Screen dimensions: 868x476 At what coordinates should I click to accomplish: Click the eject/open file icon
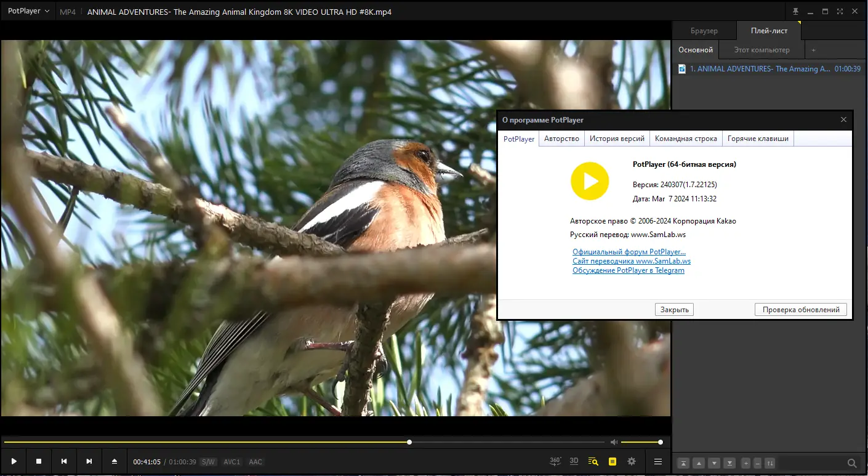click(x=115, y=461)
